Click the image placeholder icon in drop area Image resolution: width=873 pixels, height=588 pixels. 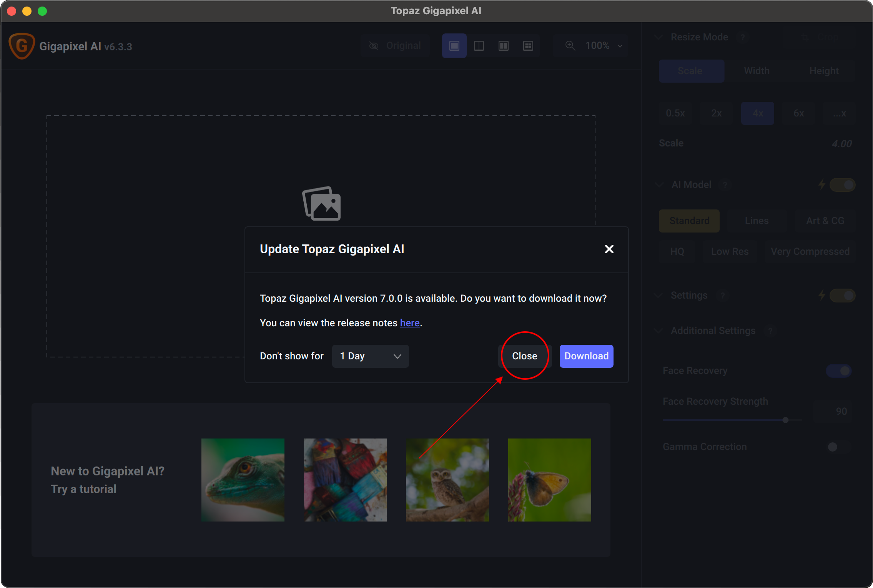[321, 204]
